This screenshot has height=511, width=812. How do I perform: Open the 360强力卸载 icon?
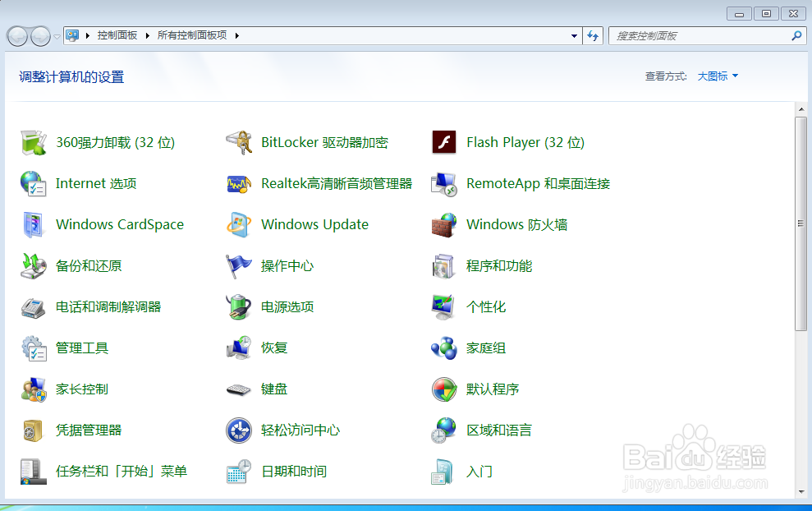pos(34,142)
